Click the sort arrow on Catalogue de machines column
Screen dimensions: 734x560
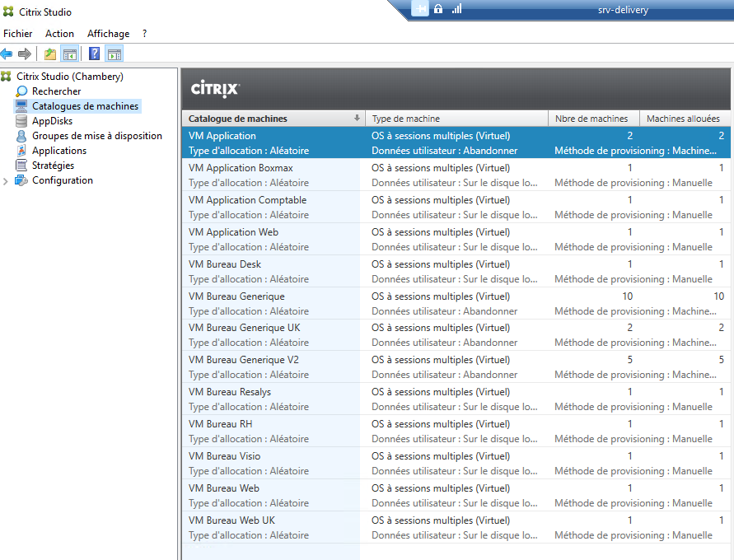tap(357, 118)
